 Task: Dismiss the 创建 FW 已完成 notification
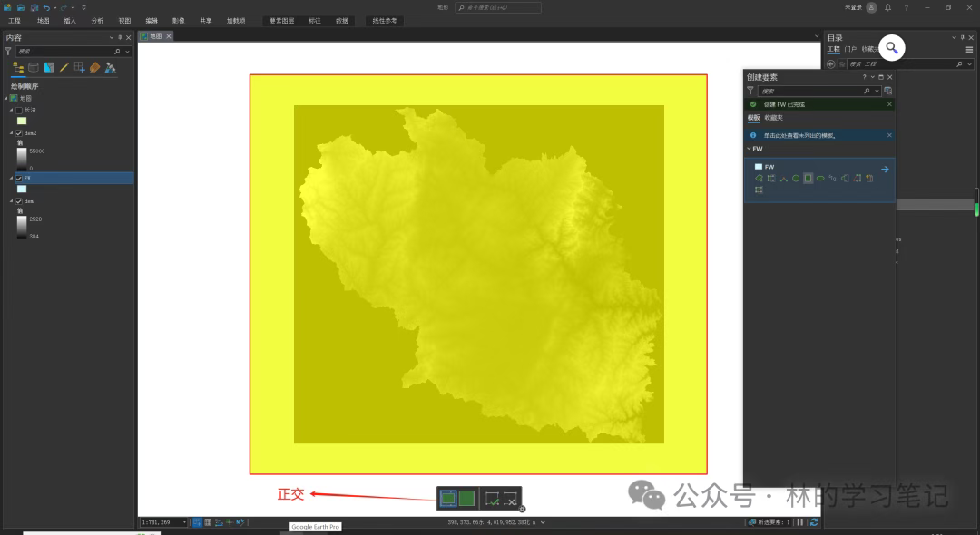coord(888,104)
